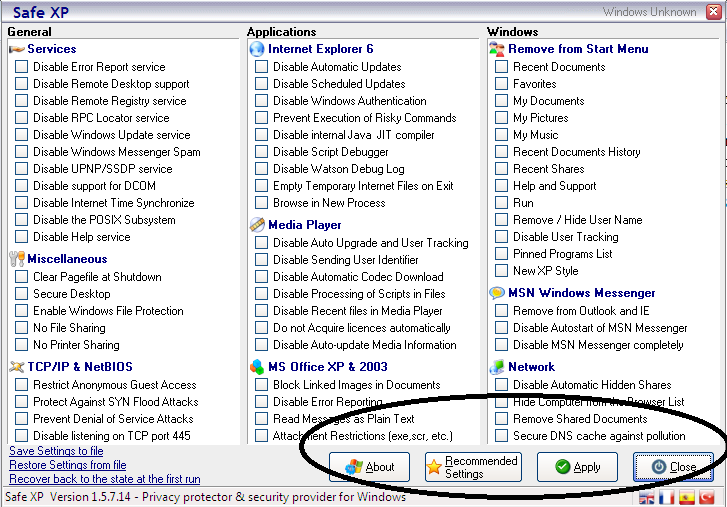Tick Disable support for DCOM
Screen dimensions: 727x507
(21, 186)
